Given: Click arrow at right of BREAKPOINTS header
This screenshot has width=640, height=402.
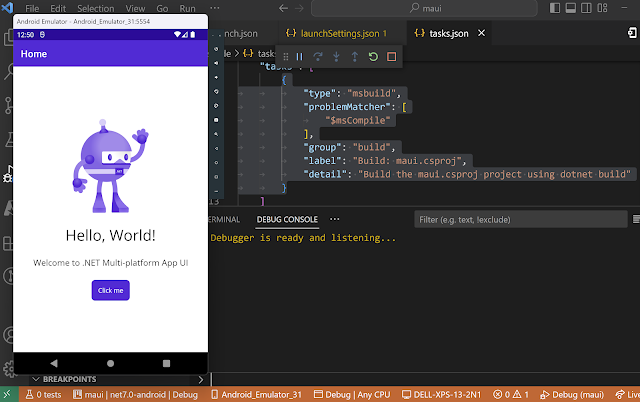Looking at the screenshot, I should (201, 380).
